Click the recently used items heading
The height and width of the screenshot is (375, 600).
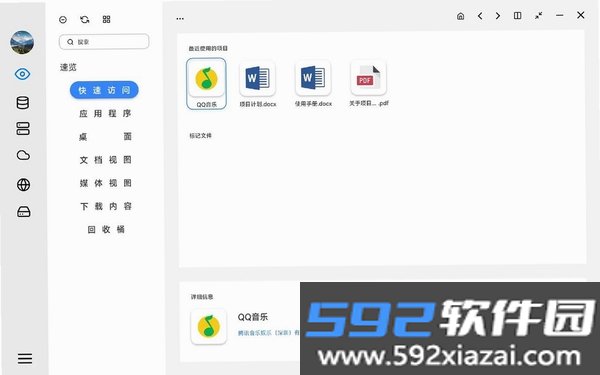(x=208, y=49)
